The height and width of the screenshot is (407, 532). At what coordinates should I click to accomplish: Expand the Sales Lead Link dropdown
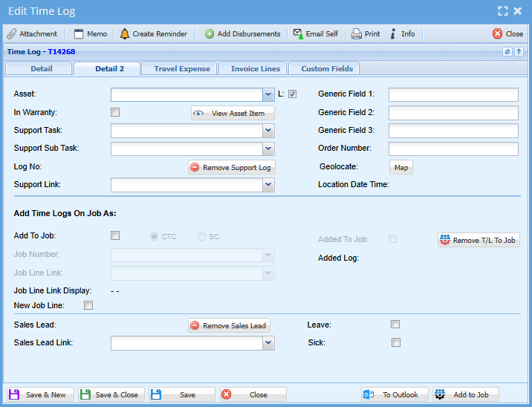[268, 343]
